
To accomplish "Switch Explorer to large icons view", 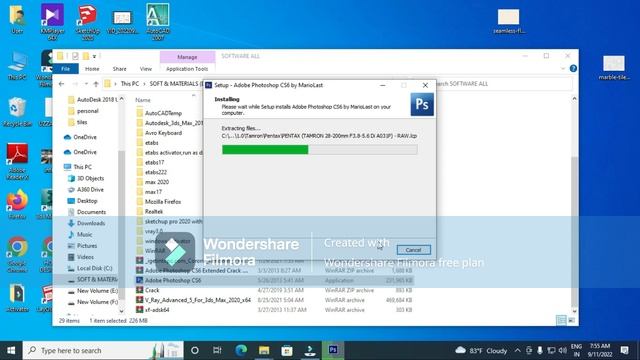I will click(571, 320).
